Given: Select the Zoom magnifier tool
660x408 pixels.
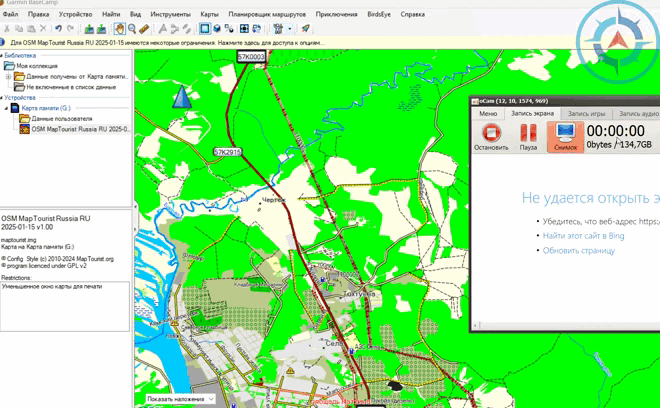Looking at the screenshot, I should (132, 29).
